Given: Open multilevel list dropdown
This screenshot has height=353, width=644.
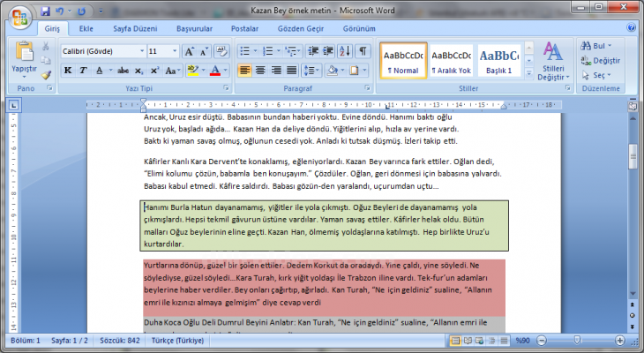Looking at the screenshot, I should coord(293,51).
